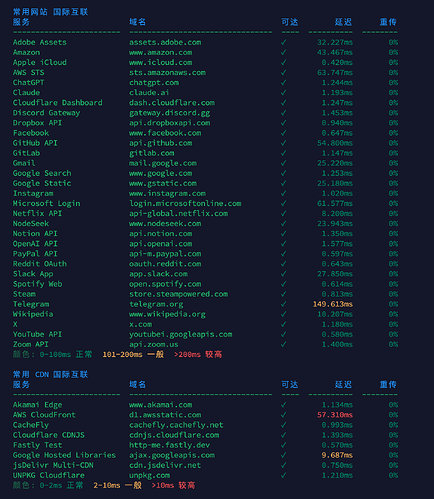The height and width of the screenshot is (499, 434).
Task: Select the Amazon service row name
Action: pos(26,52)
